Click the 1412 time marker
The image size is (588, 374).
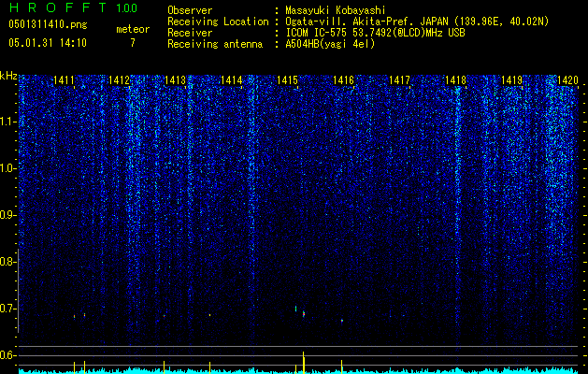pyautogui.click(x=120, y=79)
